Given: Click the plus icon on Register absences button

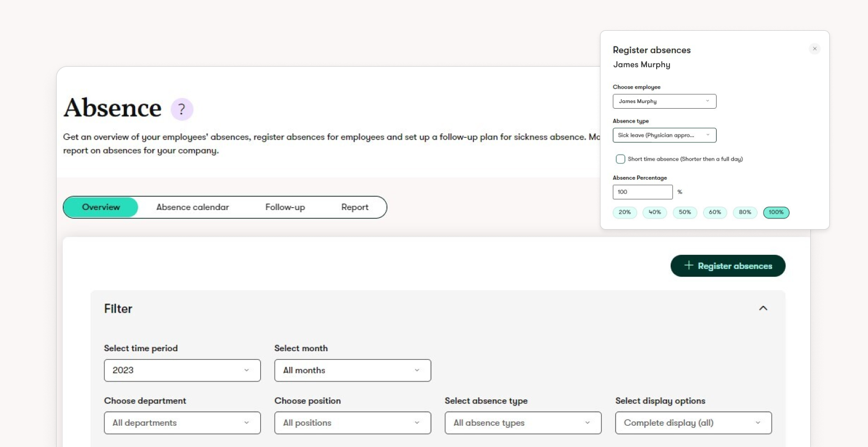Looking at the screenshot, I should click(x=689, y=266).
